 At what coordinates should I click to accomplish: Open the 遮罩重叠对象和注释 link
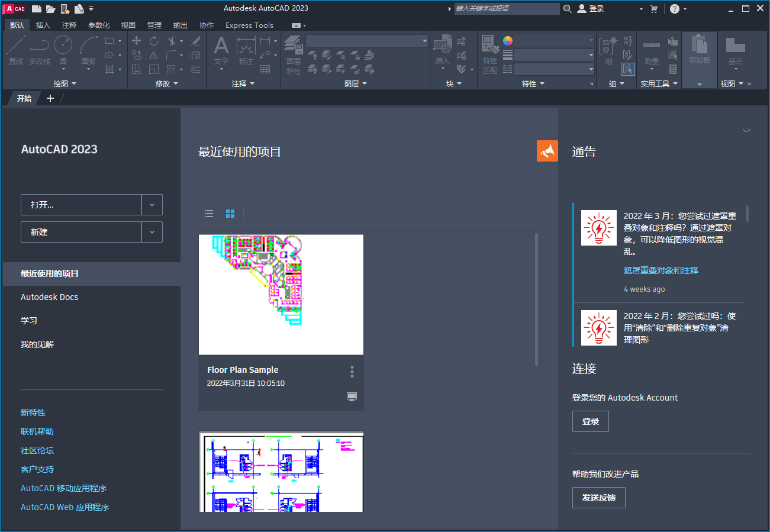(x=661, y=270)
